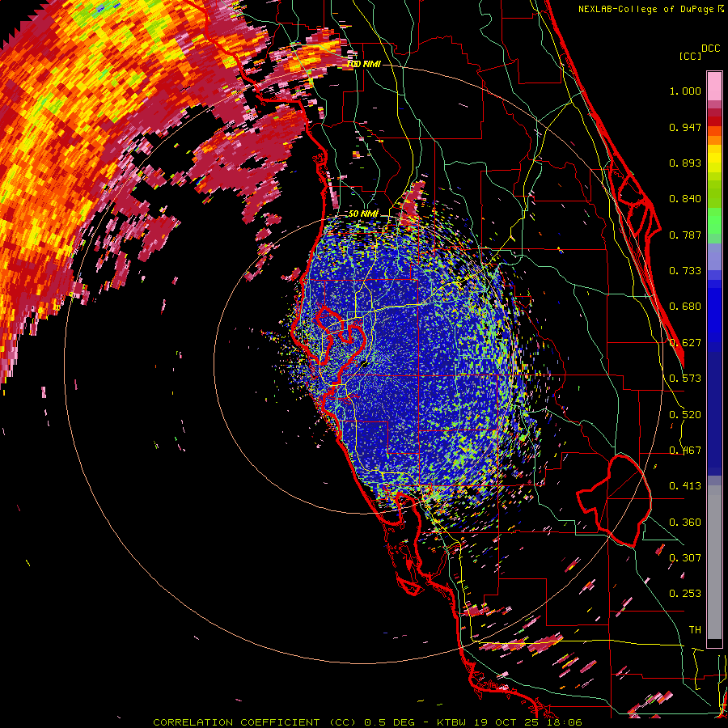Select the 0.467 scale value
The image size is (728, 728).
click(685, 451)
